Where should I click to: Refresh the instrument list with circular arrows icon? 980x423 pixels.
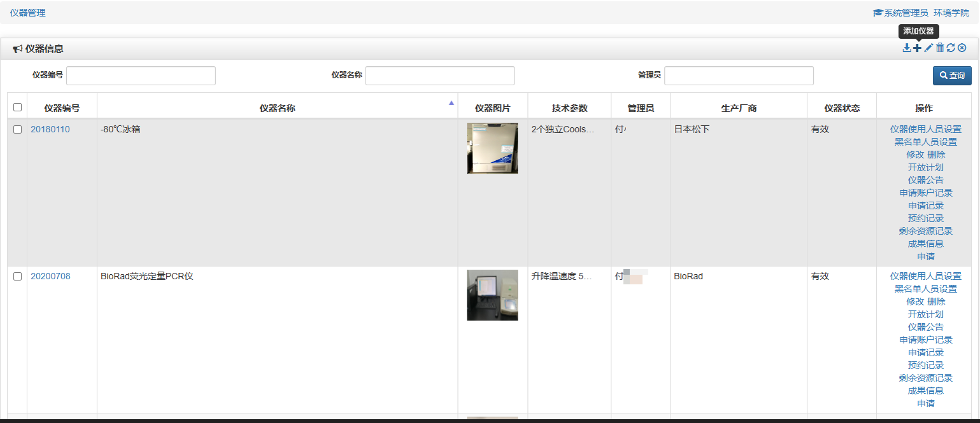pyautogui.click(x=950, y=47)
